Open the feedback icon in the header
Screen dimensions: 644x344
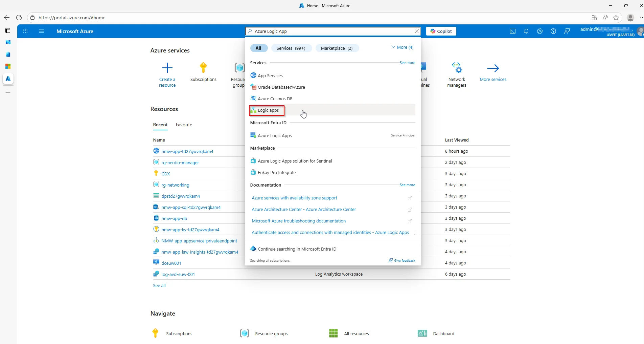[x=567, y=31]
